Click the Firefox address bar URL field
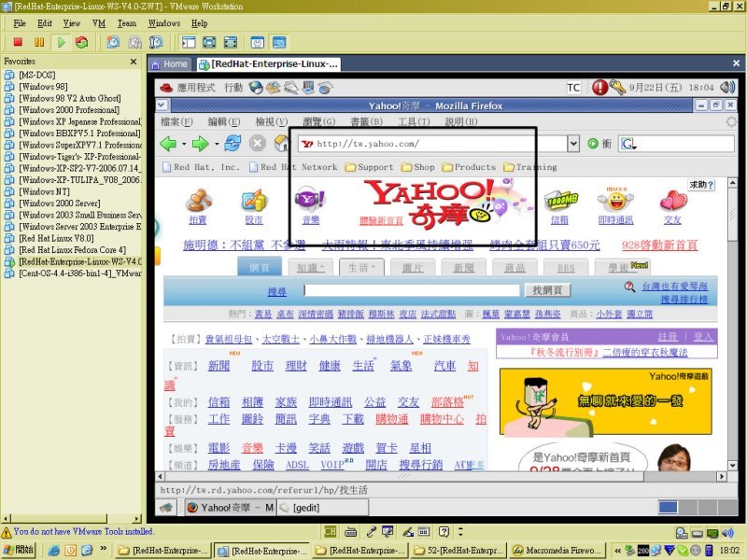The width and height of the screenshot is (747, 560). pyautogui.click(x=432, y=144)
